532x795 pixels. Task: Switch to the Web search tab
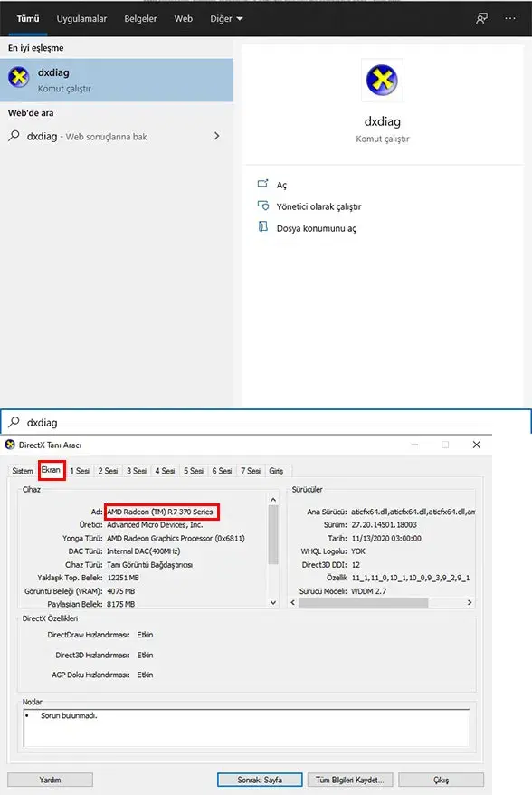[x=184, y=19]
